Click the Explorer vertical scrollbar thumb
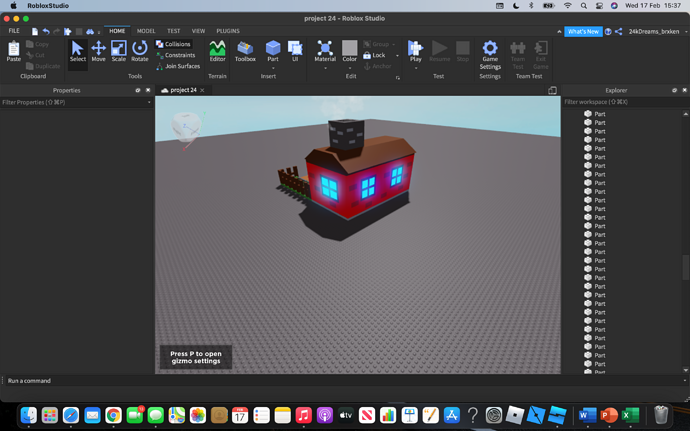The width and height of the screenshot is (690, 431). click(685, 267)
